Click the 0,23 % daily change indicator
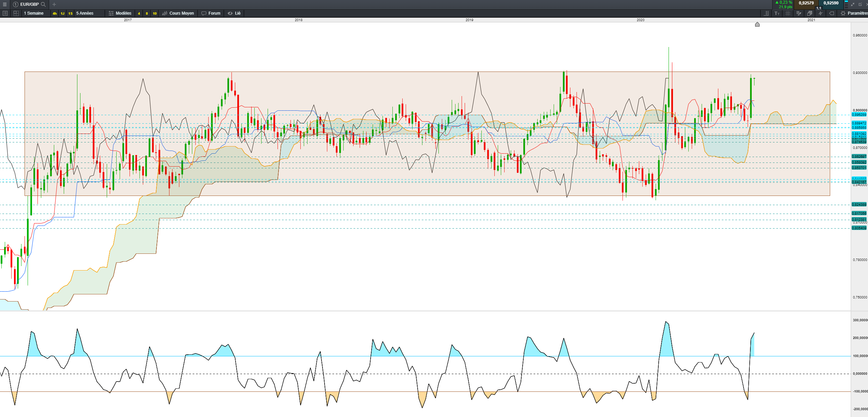 click(x=784, y=2)
